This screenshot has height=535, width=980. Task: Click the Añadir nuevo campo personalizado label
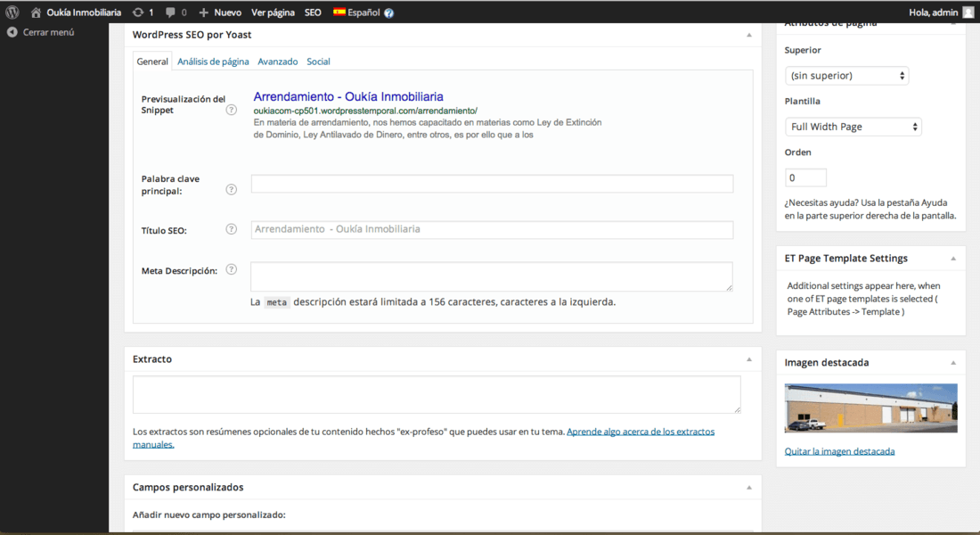pyautogui.click(x=208, y=515)
